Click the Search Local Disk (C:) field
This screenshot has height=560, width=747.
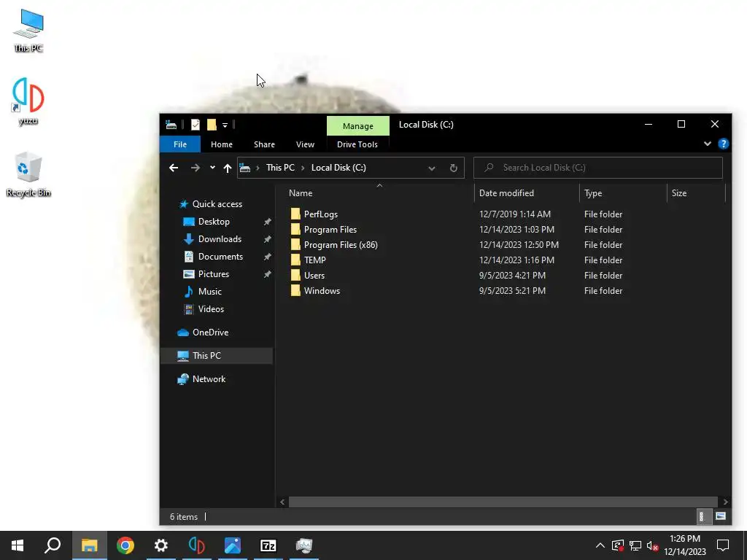coord(598,168)
